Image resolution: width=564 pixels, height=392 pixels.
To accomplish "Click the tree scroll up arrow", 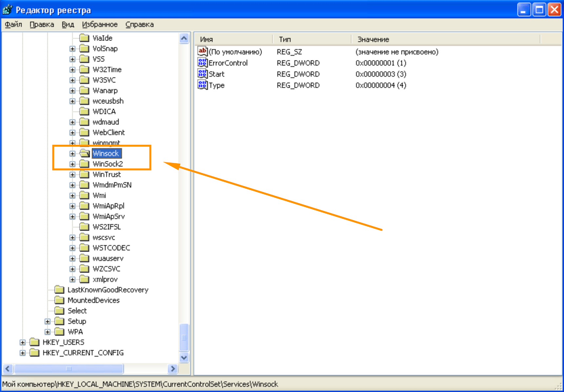I will pos(184,38).
